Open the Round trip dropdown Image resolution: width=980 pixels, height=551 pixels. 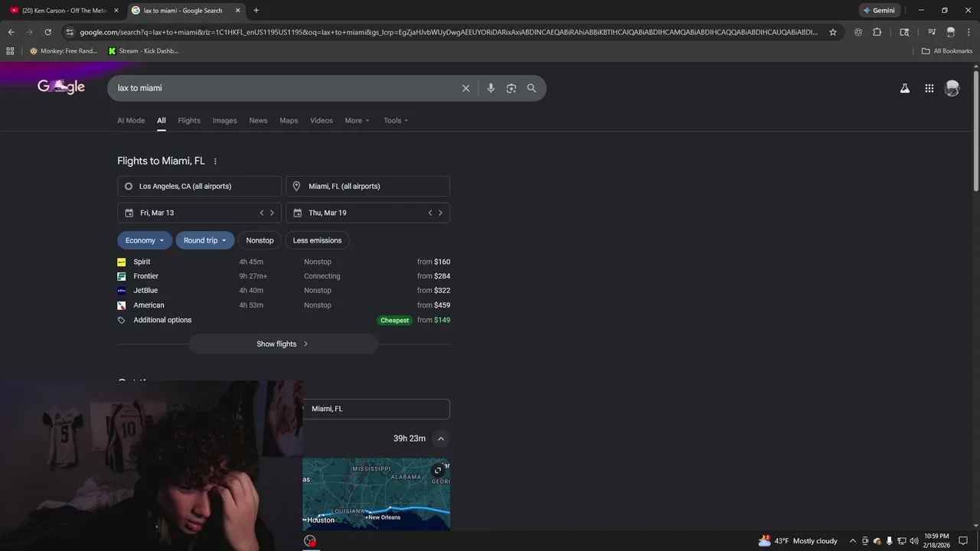pos(204,240)
